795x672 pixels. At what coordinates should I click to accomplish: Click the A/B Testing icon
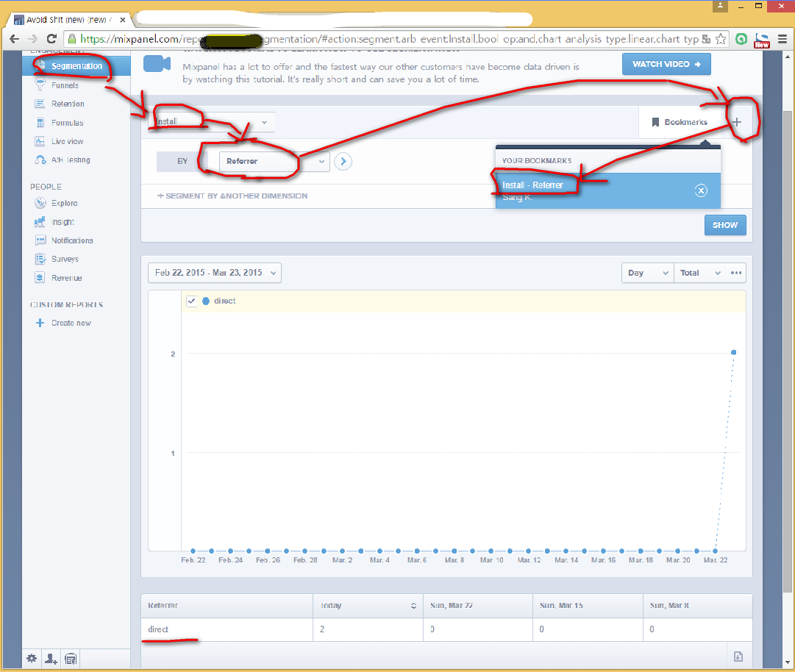tap(40, 160)
